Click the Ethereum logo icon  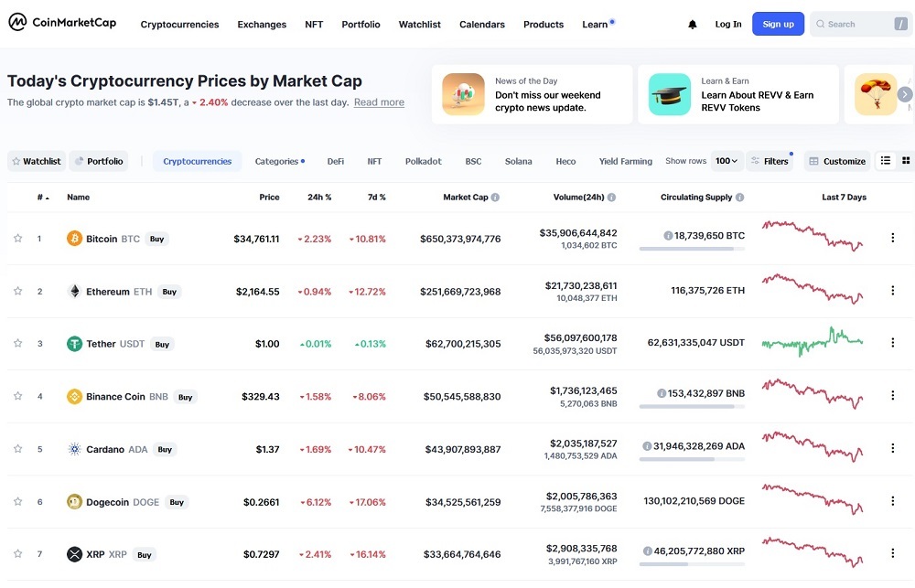pos(74,292)
